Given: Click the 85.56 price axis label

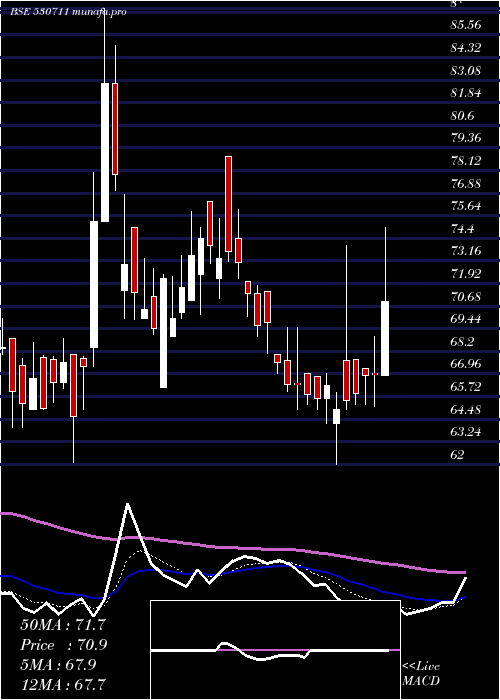Looking at the screenshot, I should tap(466, 25).
